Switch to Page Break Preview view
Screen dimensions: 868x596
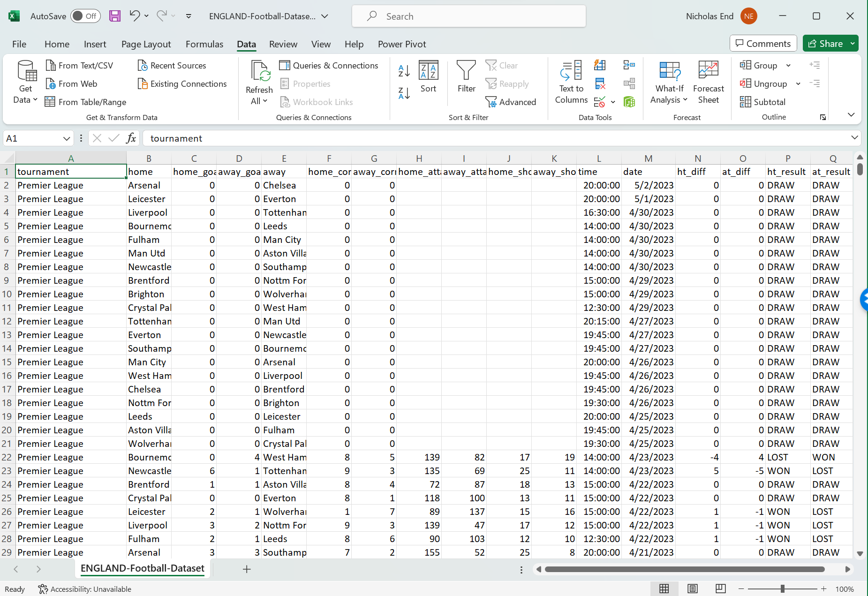pos(721,589)
